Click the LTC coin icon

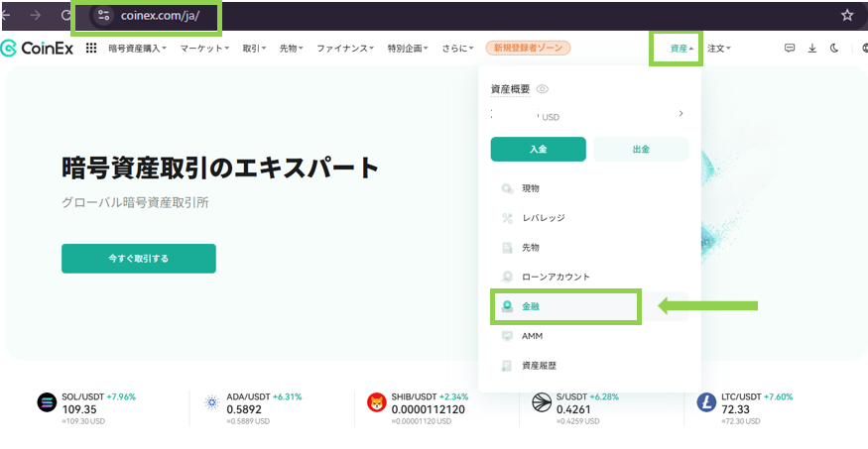(706, 402)
